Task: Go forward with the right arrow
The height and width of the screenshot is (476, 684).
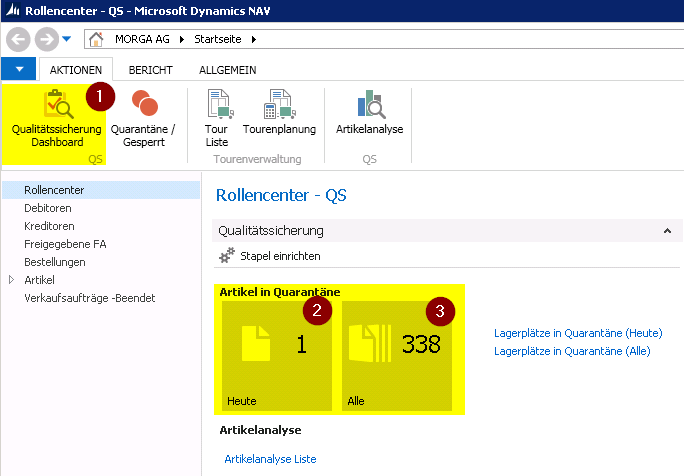Action: [47, 40]
